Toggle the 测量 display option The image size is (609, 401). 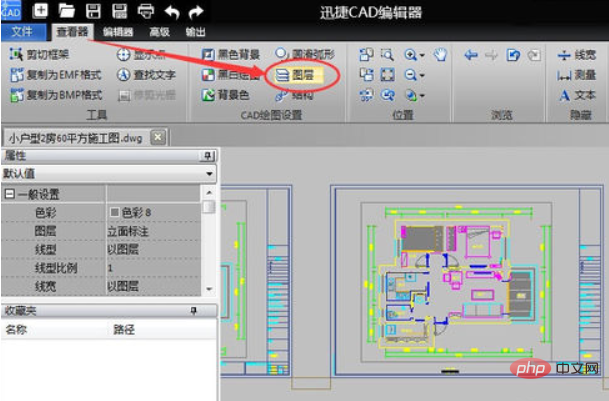576,75
